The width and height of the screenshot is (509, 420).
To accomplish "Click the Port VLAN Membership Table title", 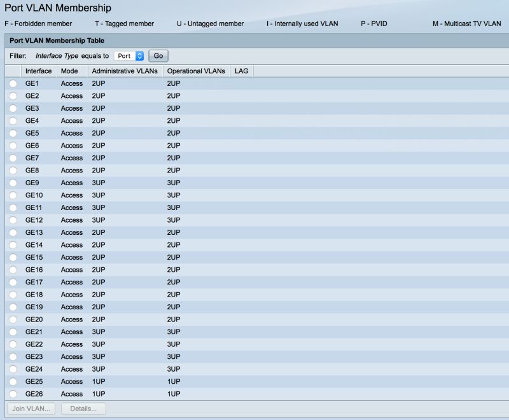I will pyautogui.click(x=57, y=41).
